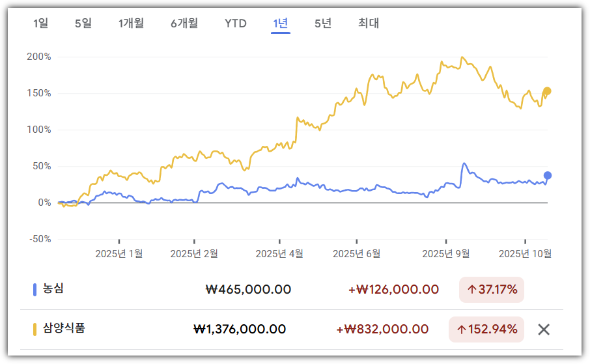This screenshot has height=364, width=590.
Task: Select the 1일 time range tab
Action: [x=40, y=23]
